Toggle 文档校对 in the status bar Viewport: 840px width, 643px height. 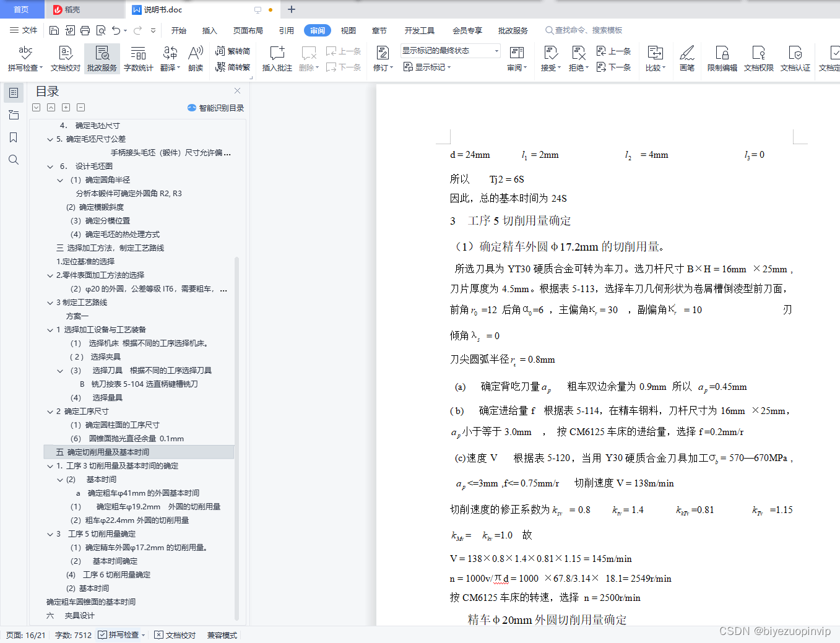pos(175,635)
